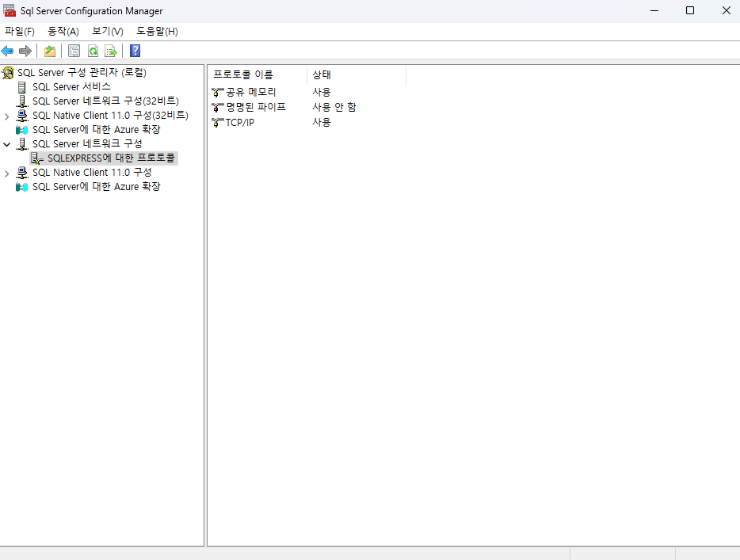Click icon beside SQL Native Client 11.0 구성

click(x=21, y=173)
